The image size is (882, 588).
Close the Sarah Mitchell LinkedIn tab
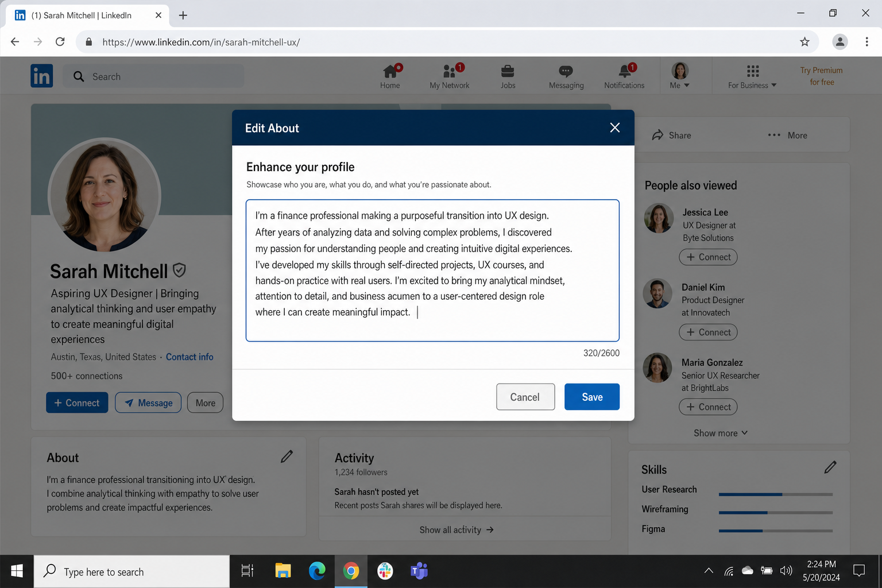tap(158, 16)
